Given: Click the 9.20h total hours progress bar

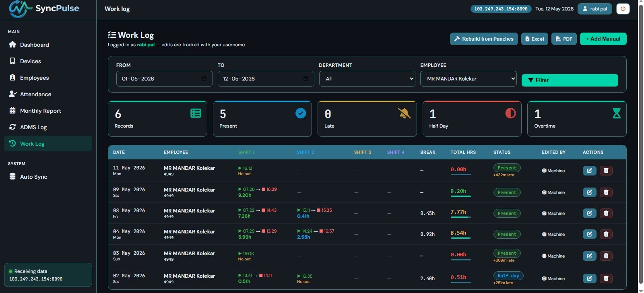Looking at the screenshot, I should tap(460, 196).
